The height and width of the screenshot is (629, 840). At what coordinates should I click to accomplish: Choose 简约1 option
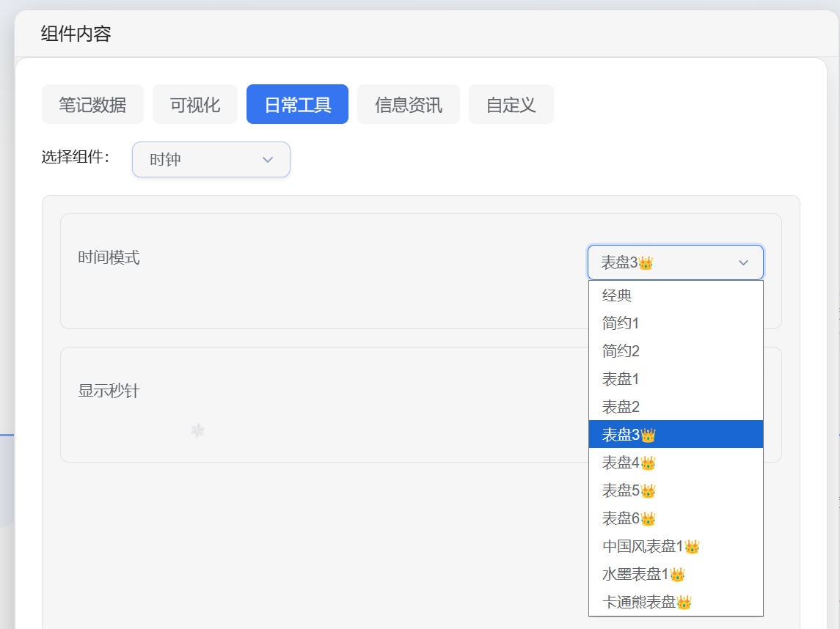click(x=676, y=323)
